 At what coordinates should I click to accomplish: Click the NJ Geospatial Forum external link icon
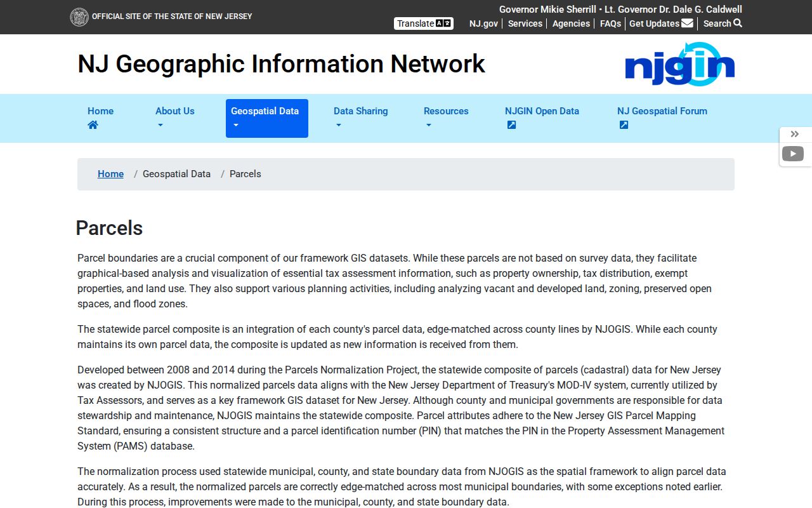(x=624, y=125)
